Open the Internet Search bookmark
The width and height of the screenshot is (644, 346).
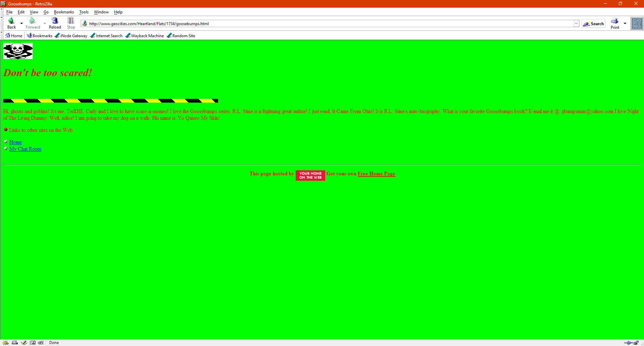tap(106, 36)
